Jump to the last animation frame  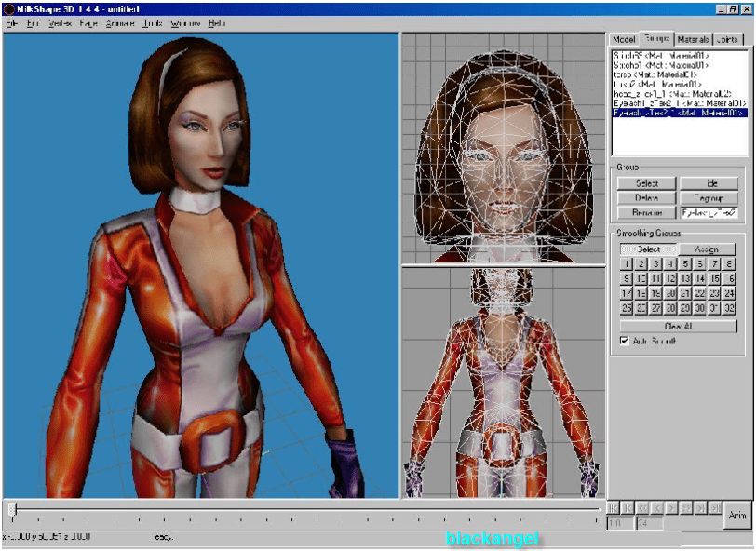coord(715,507)
